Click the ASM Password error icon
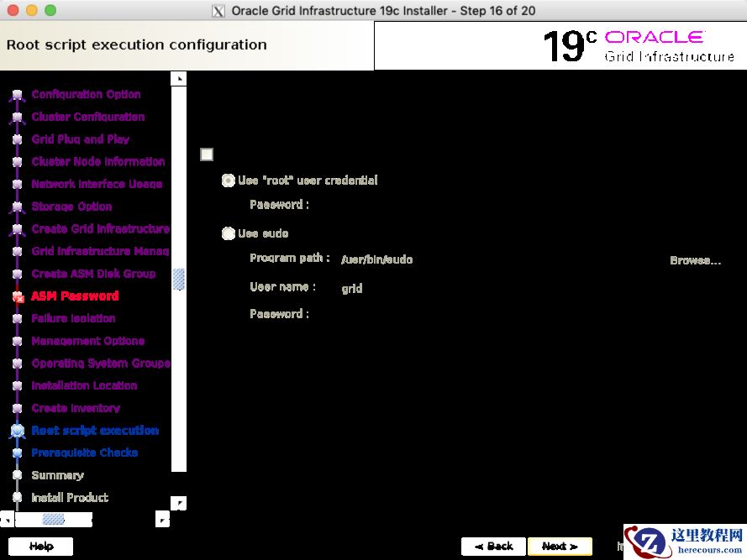Image resolution: width=747 pixels, height=560 pixels. pyautogui.click(x=18, y=296)
